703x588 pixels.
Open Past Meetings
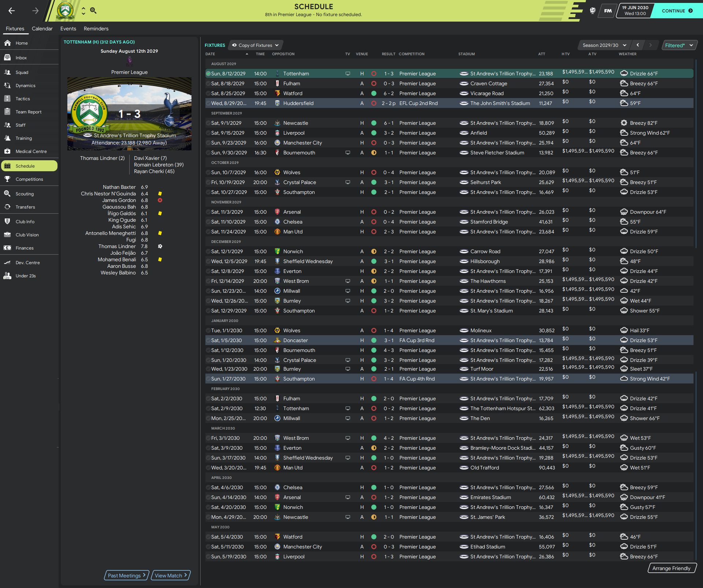click(x=127, y=576)
